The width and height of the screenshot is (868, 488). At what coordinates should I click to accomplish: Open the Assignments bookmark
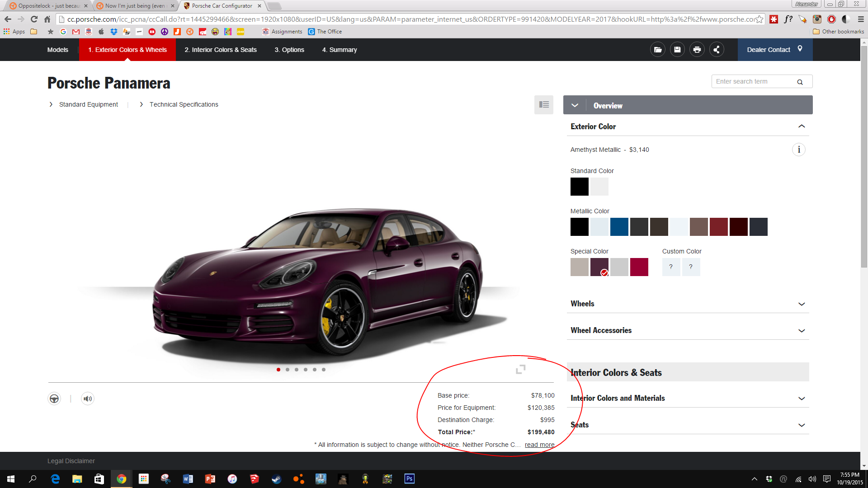pos(282,32)
